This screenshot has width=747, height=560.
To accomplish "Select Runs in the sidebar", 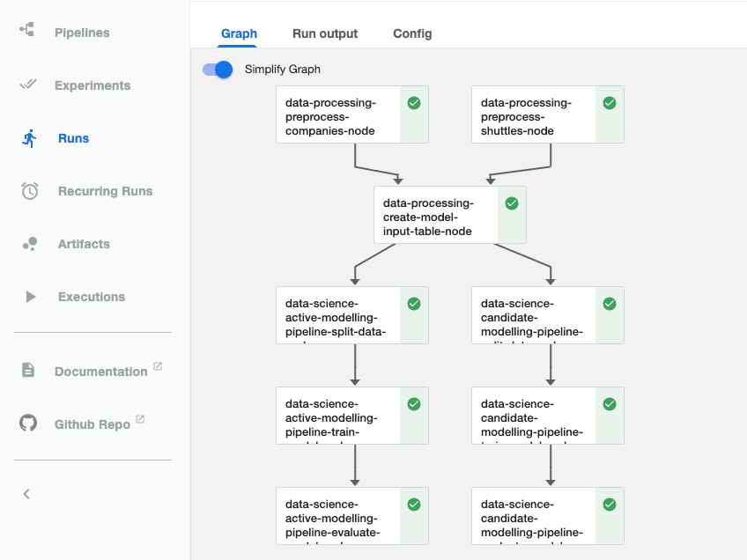I will 73,138.
